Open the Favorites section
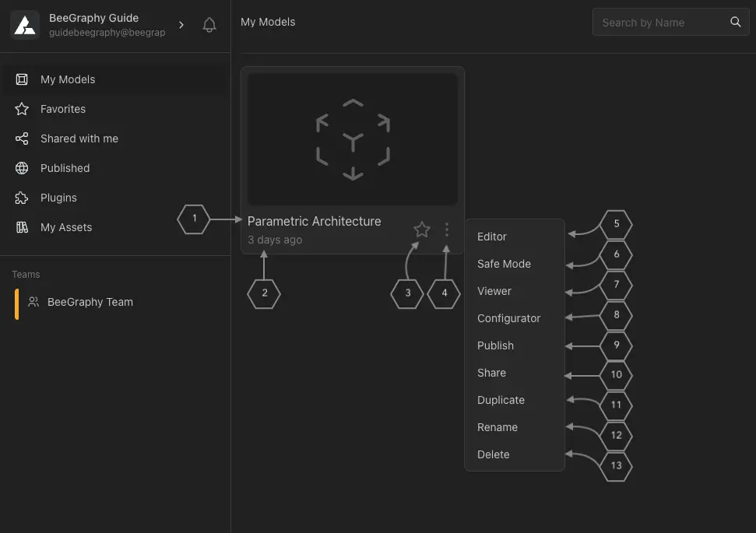 (63, 109)
